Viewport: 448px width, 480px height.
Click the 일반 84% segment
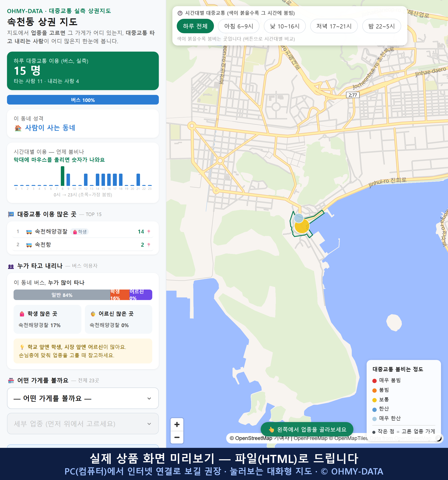tap(62, 295)
